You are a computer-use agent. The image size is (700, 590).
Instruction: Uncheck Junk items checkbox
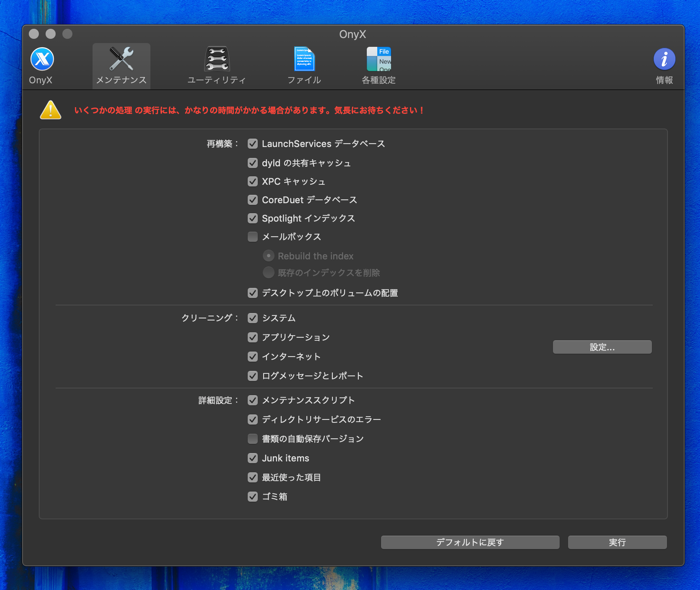pos(253,458)
